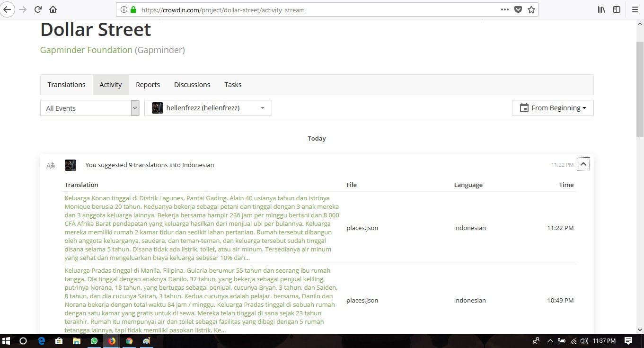Click the 'You suggested 9 translations' summary
644x348 pixels.
150,165
